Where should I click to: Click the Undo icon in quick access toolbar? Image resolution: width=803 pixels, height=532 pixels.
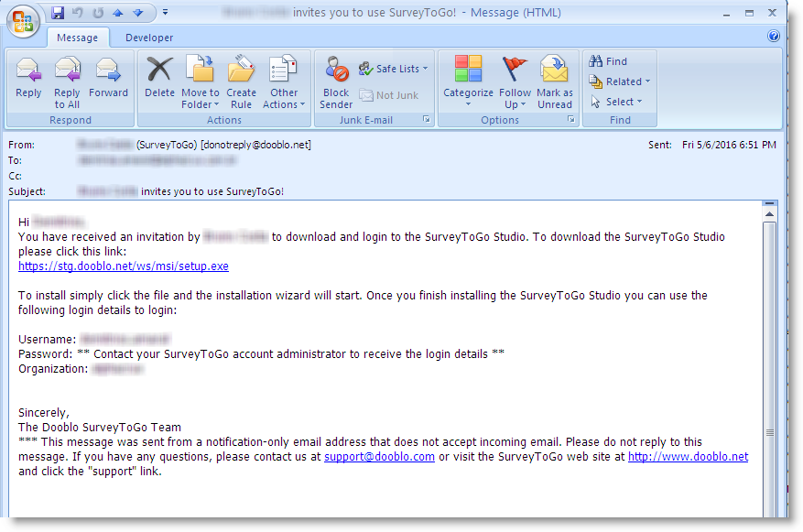click(78, 12)
